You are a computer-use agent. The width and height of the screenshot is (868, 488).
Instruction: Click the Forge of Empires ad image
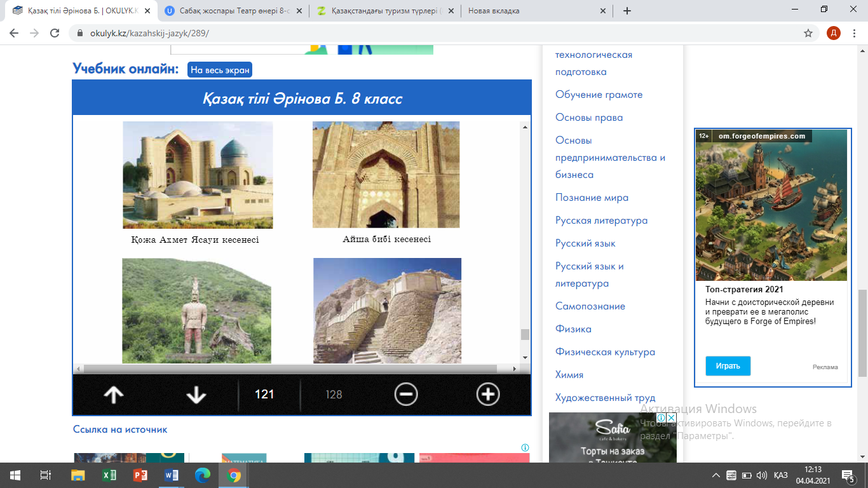point(771,205)
